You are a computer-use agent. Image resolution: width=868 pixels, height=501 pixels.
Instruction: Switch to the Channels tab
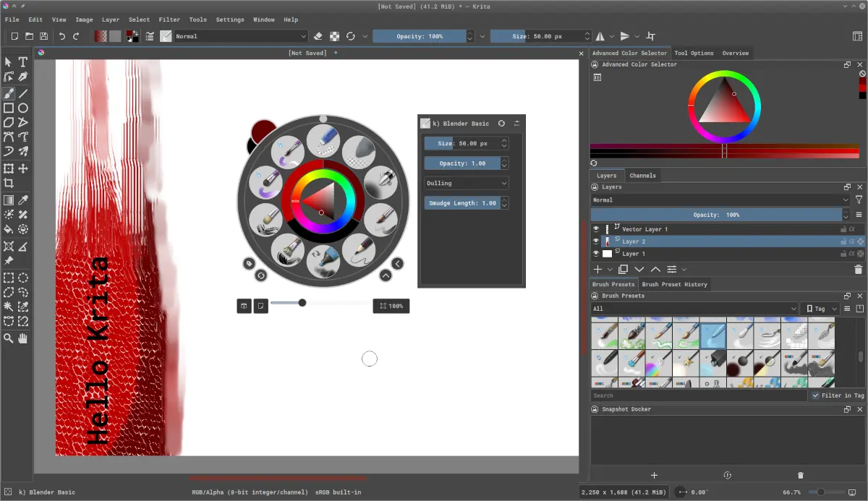coord(642,175)
